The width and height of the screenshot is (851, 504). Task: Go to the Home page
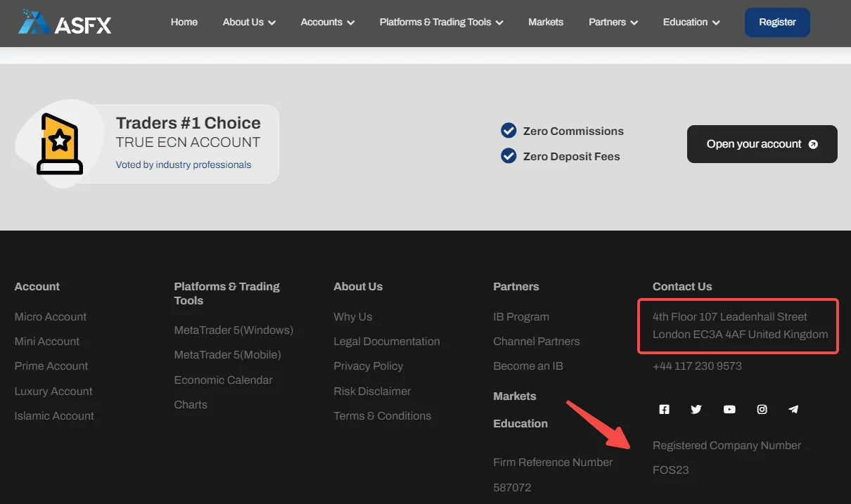click(184, 22)
